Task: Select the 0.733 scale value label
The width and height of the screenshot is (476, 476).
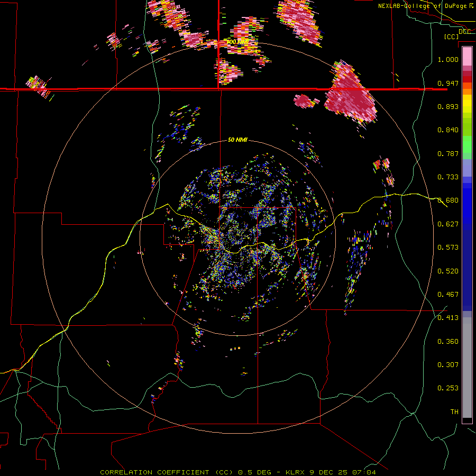Action: pos(448,177)
